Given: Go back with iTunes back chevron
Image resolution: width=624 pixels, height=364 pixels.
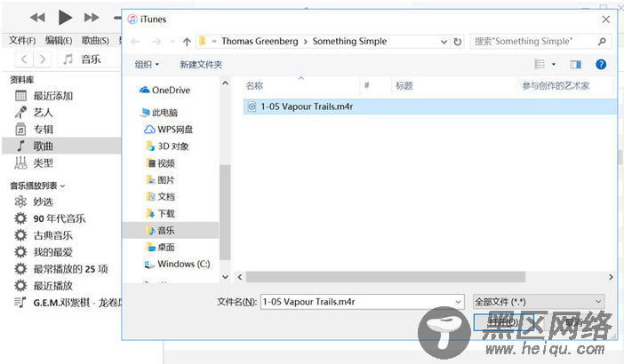Looking at the screenshot, I should (24, 59).
